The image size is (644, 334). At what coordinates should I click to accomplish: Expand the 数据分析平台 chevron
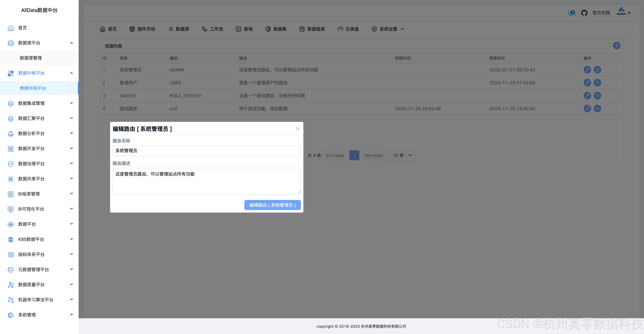coord(71,133)
